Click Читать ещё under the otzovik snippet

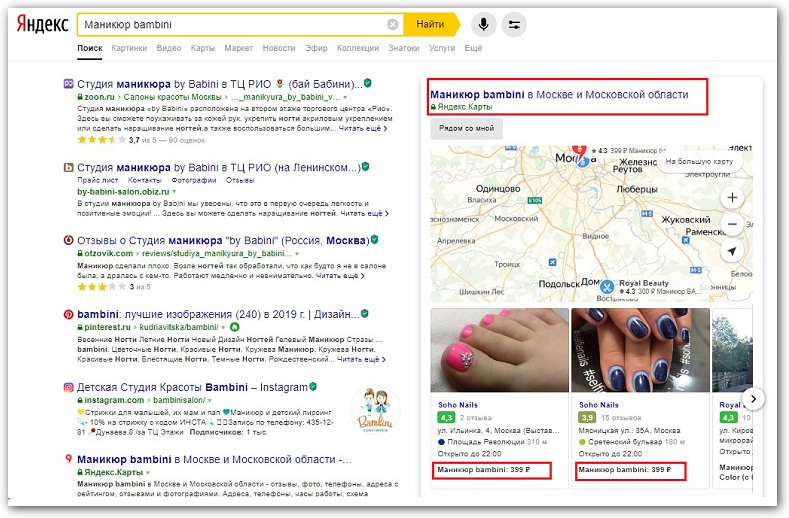pyautogui.click(x=340, y=276)
